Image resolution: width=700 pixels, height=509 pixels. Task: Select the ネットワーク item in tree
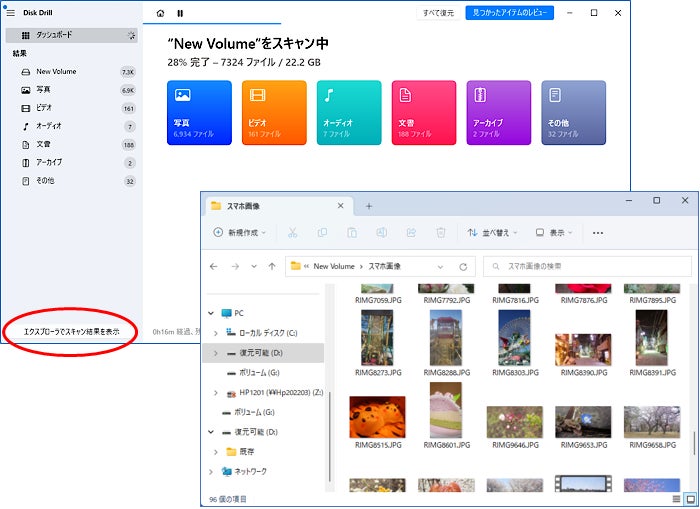(x=245, y=471)
